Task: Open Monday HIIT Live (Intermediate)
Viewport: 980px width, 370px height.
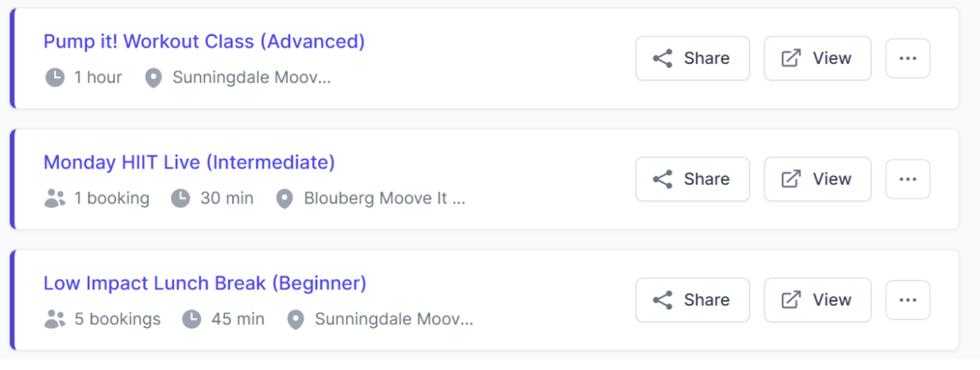Action: coord(190,162)
